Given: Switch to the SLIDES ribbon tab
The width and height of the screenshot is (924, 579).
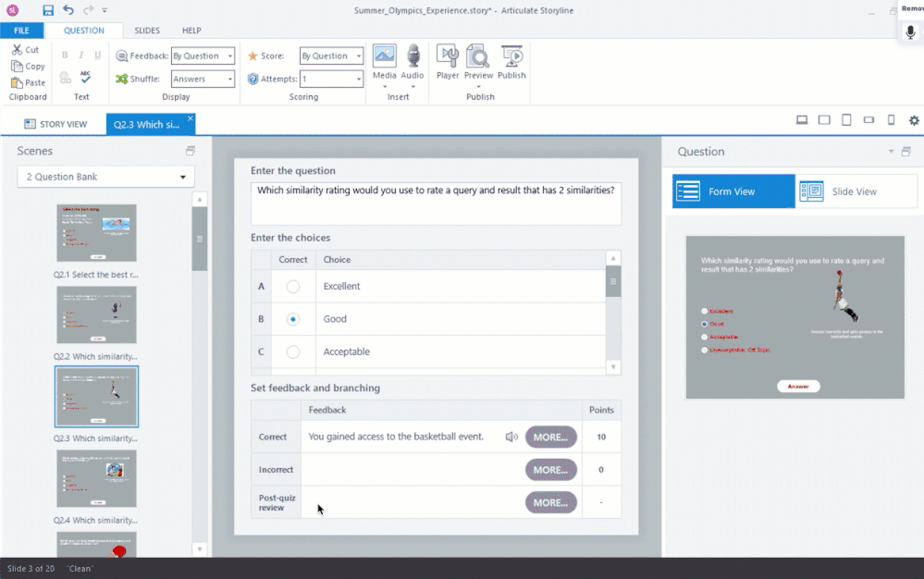Looking at the screenshot, I should coord(147,31).
